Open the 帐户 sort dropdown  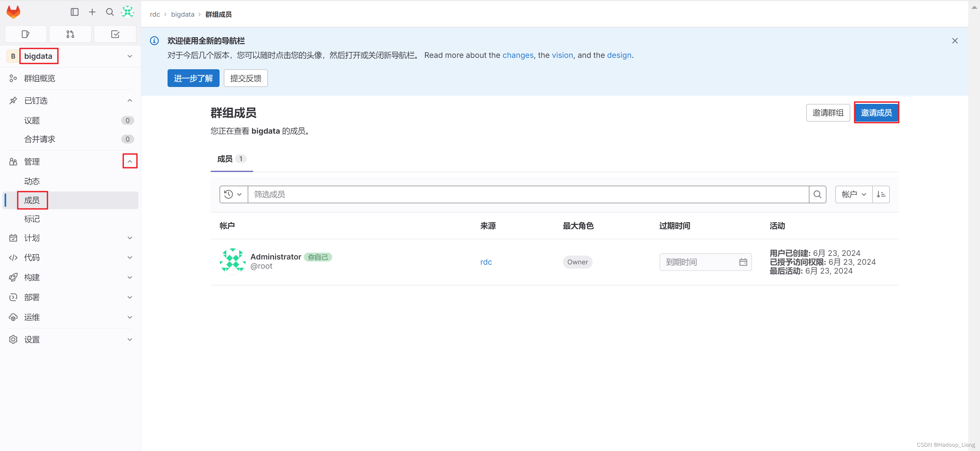(853, 194)
